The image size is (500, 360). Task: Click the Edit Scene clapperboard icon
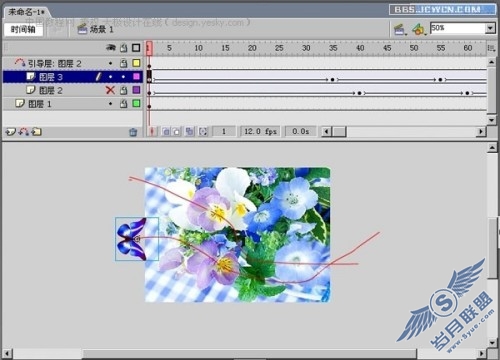pos(399,30)
